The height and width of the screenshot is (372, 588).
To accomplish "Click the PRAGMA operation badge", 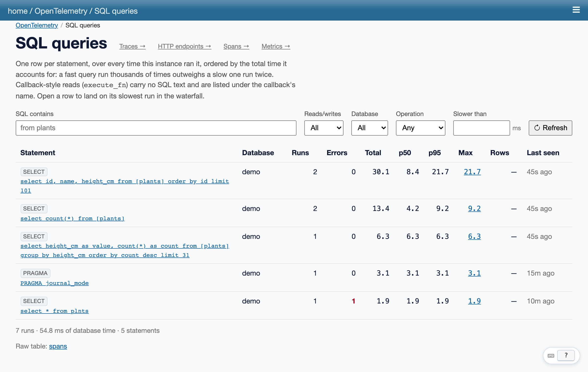I will point(35,273).
